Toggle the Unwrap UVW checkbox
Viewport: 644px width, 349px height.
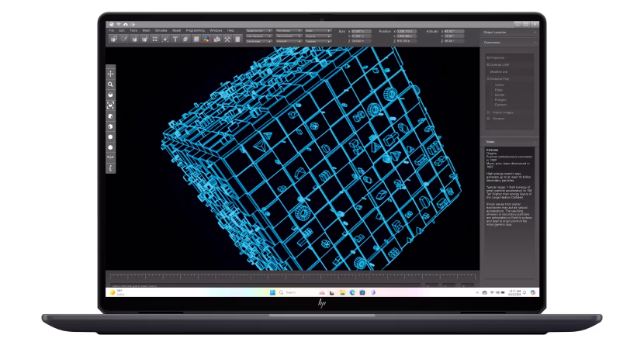pyautogui.click(x=488, y=65)
